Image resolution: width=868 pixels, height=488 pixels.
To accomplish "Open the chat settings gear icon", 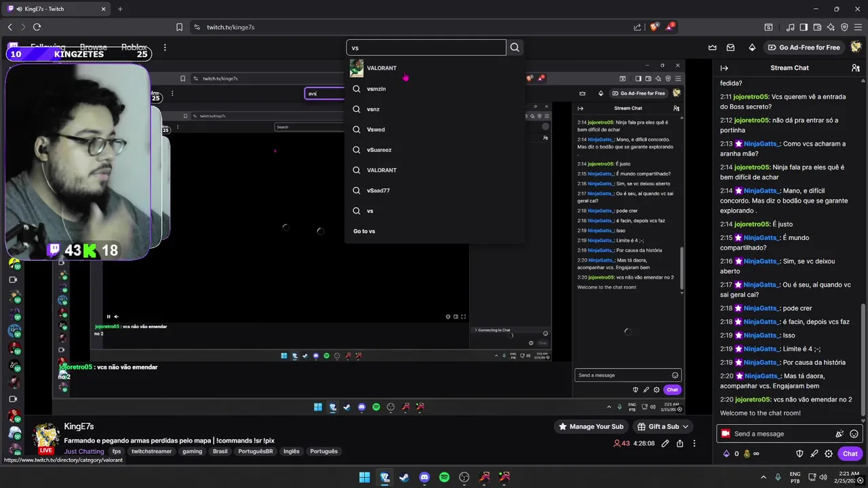I will coord(828,454).
